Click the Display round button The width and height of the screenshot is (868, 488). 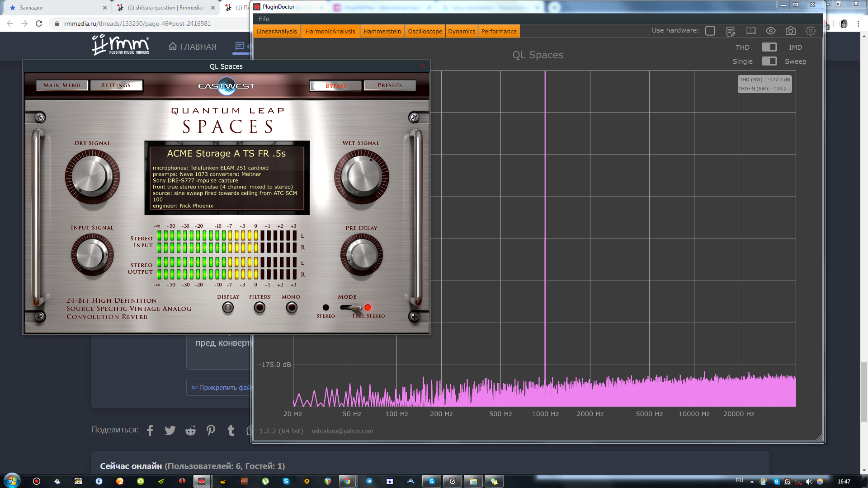[228, 308]
